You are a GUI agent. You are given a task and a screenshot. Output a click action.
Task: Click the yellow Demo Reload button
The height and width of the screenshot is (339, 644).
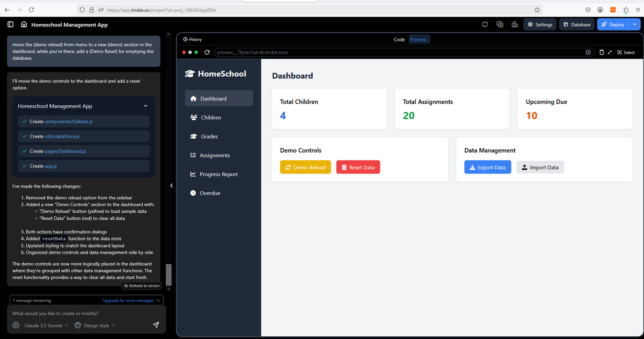pyautogui.click(x=305, y=167)
